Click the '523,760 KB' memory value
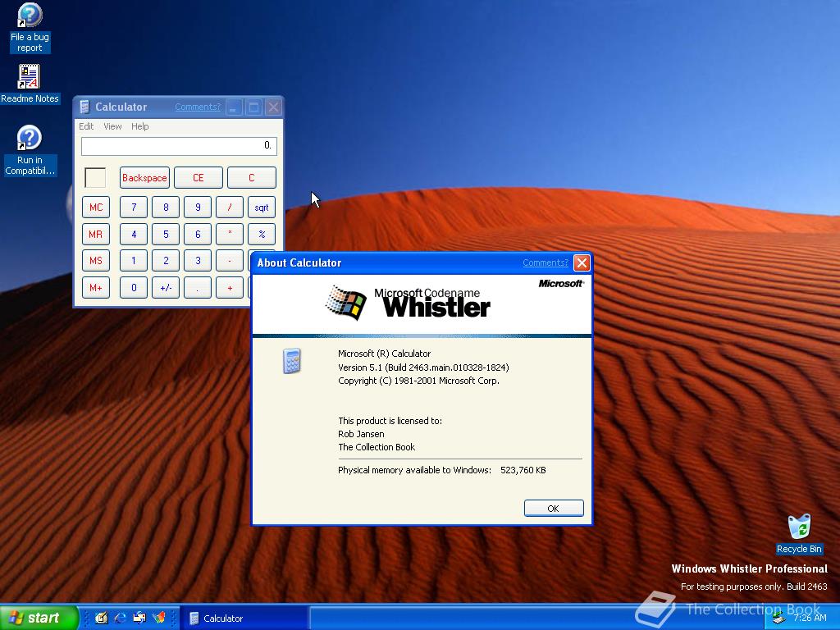Screen dimensions: 840x630 523,470
